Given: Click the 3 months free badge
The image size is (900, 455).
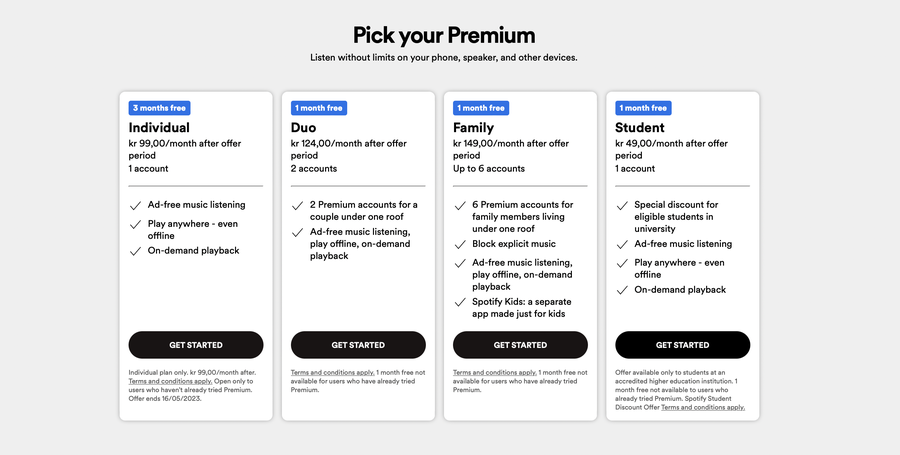Looking at the screenshot, I should coord(160,108).
